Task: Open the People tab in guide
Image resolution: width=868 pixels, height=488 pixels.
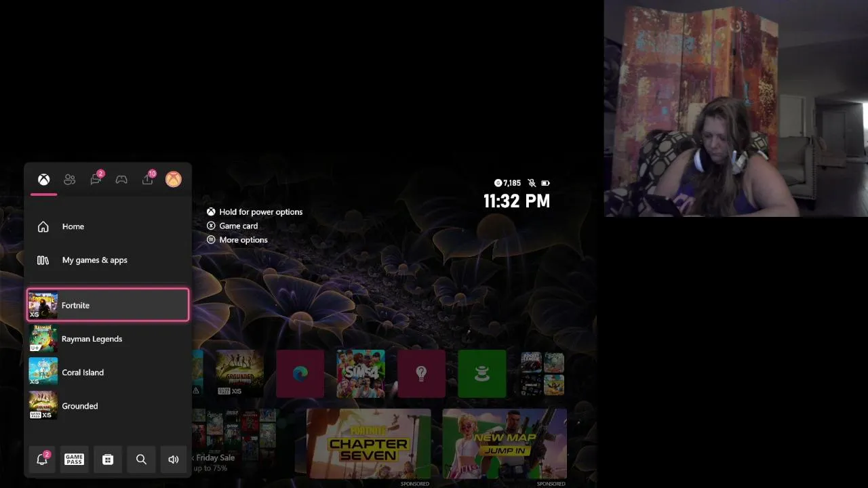Action: (69, 180)
